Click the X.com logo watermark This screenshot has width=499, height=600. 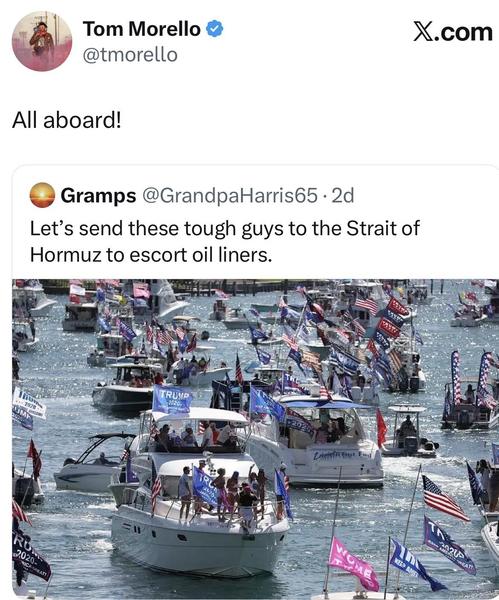[453, 32]
